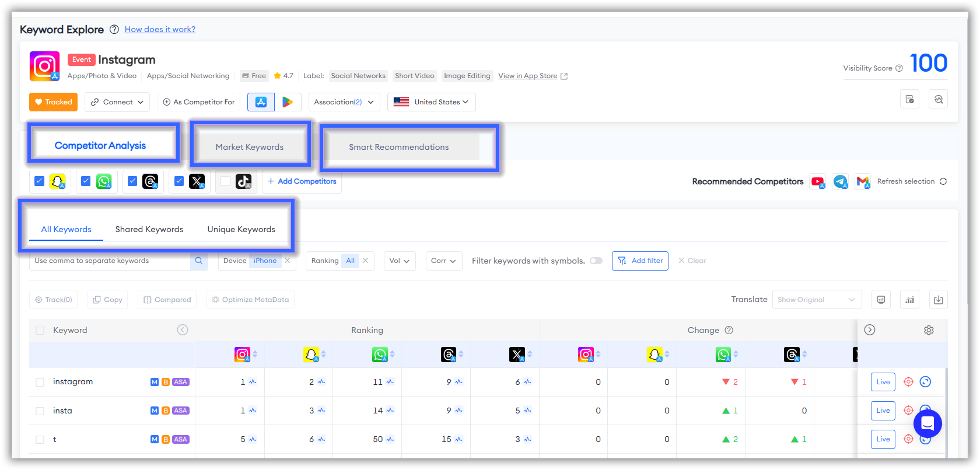Toggle Filter keywords with symbols switch

click(596, 261)
